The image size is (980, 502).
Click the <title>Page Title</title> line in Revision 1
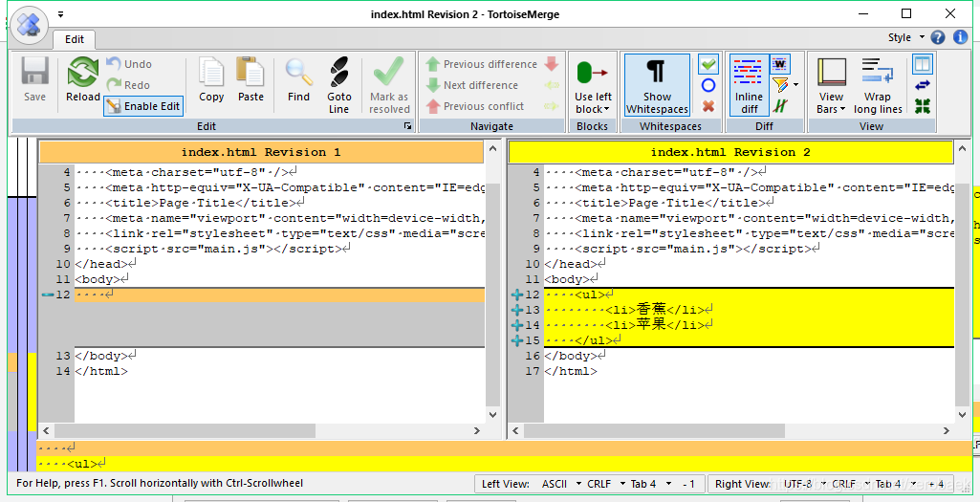pyautogui.click(x=279, y=203)
